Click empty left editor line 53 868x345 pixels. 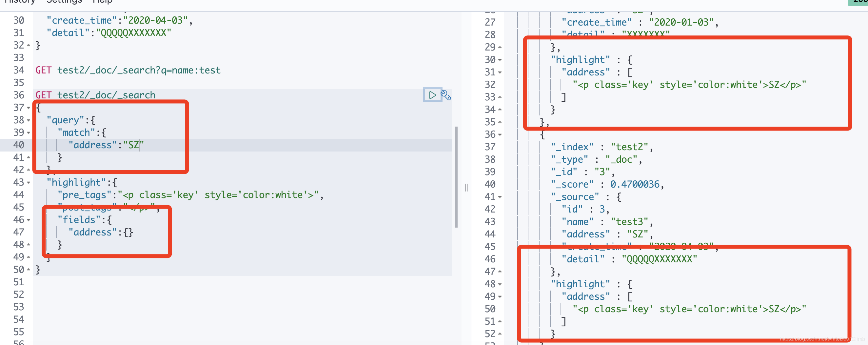point(242,307)
